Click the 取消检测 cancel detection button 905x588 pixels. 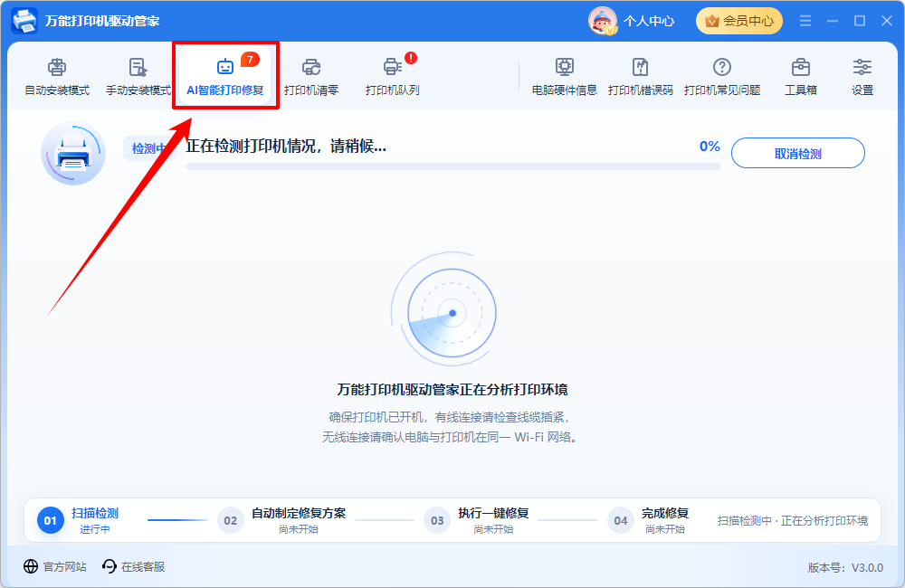click(797, 154)
